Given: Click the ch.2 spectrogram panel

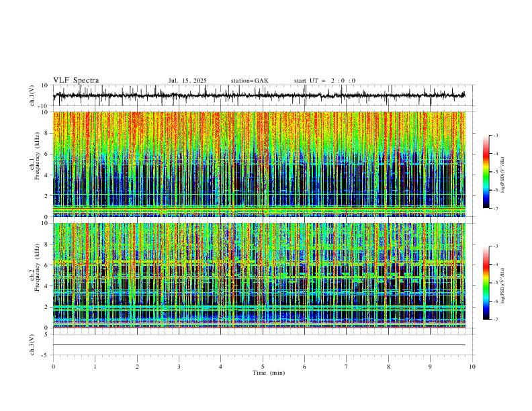Looking at the screenshot, I should [259, 275].
